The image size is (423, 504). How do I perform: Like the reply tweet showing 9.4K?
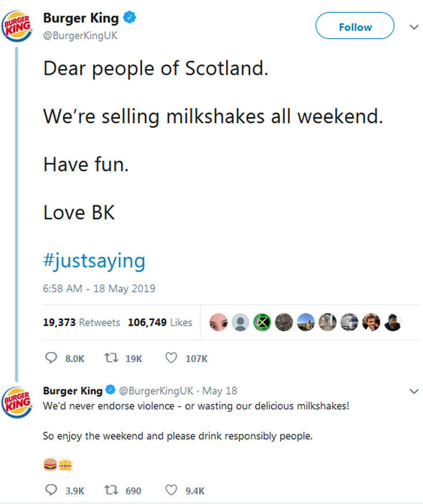pos(171,490)
